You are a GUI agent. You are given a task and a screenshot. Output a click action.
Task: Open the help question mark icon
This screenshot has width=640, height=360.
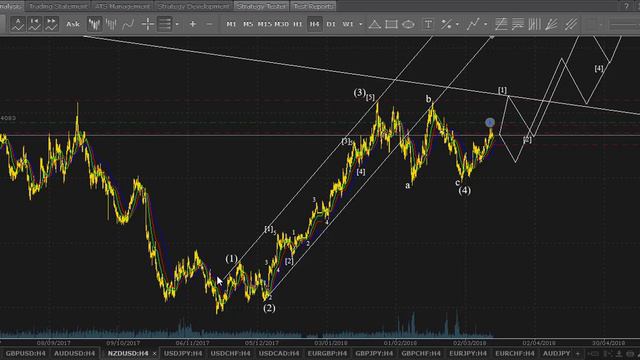point(626,6)
